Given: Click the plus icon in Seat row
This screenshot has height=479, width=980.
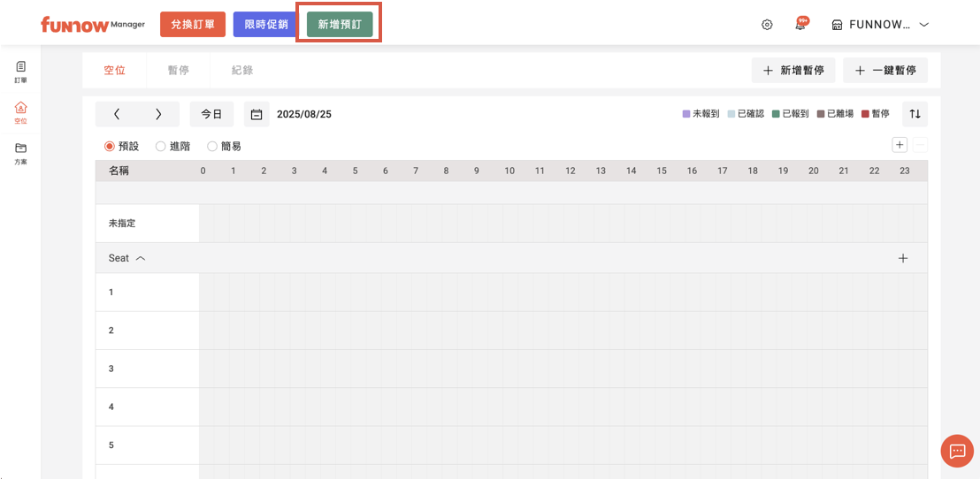Looking at the screenshot, I should click(902, 258).
